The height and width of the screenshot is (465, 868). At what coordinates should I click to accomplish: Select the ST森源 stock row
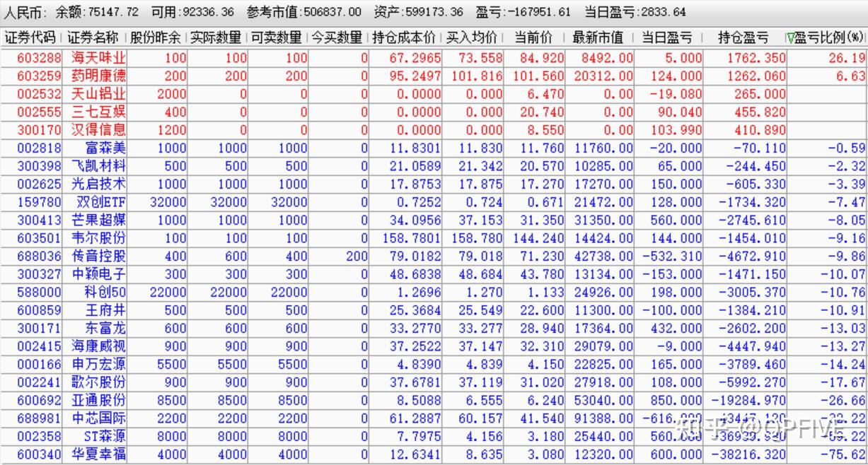click(x=434, y=437)
